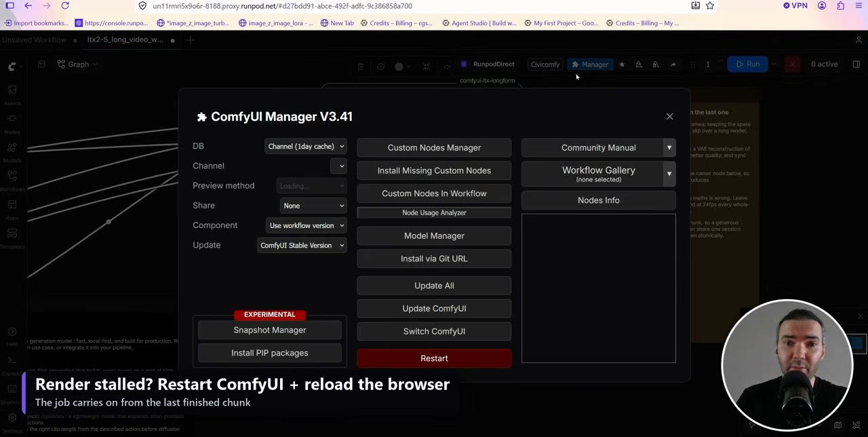Switch to the ltx2-5_long_video_w... tab
This screenshot has height=437, width=868.
125,40
